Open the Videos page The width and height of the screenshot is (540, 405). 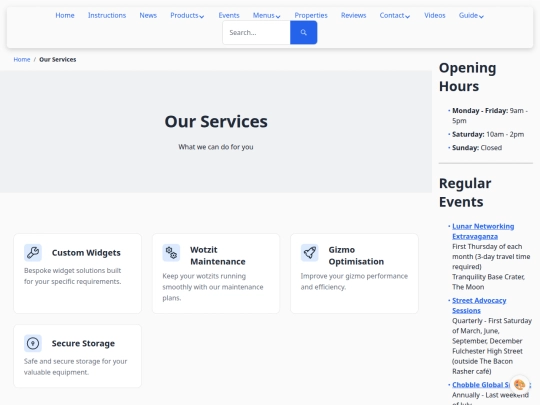pos(435,15)
